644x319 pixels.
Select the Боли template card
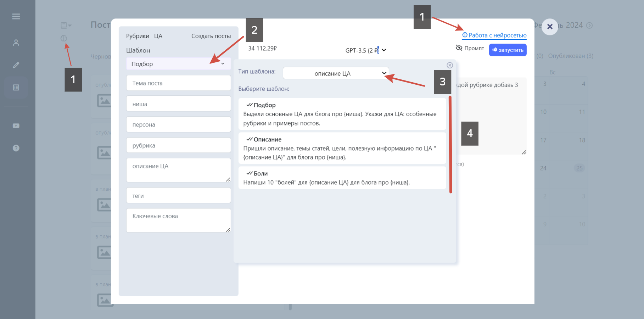[342, 178]
